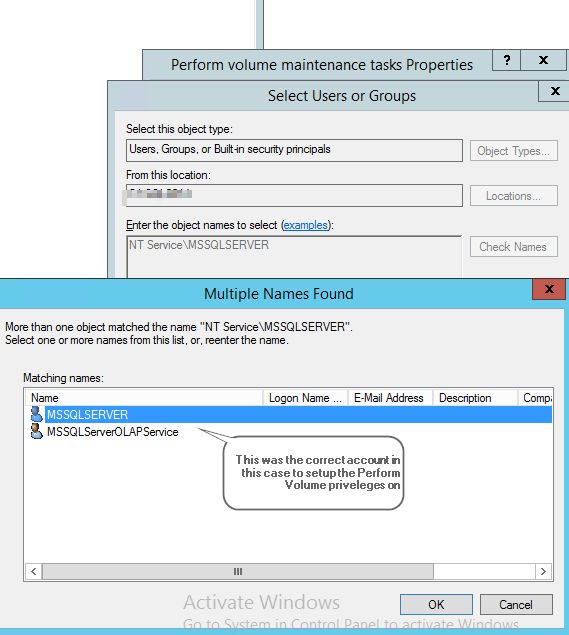Sort by the E-Mail Address column header
The height and width of the screenshot is (635, 569).
click(x=390, y=398)
